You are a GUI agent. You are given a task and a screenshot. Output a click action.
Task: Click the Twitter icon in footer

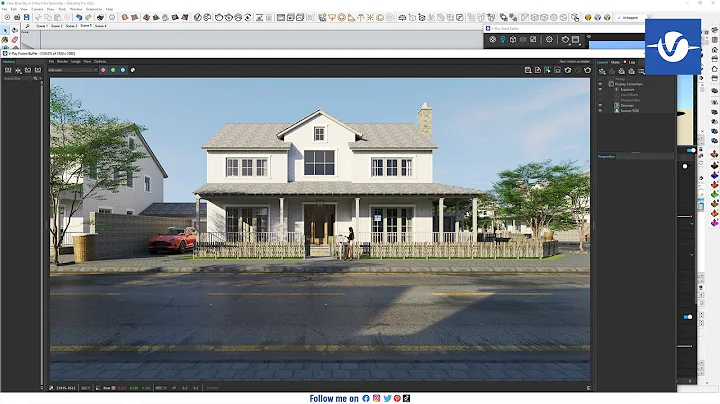387,398
